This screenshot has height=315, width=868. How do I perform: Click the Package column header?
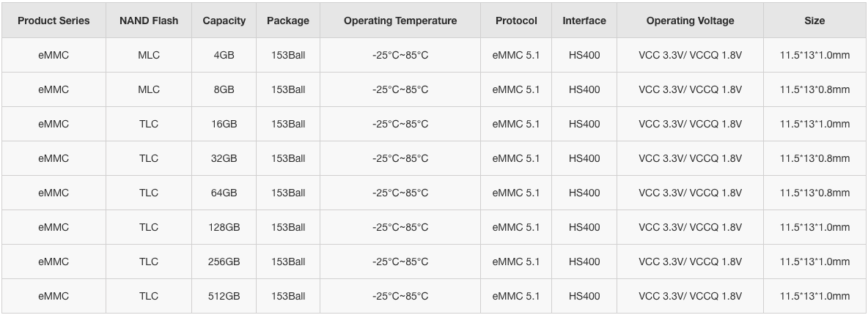[x=288, y=21]
